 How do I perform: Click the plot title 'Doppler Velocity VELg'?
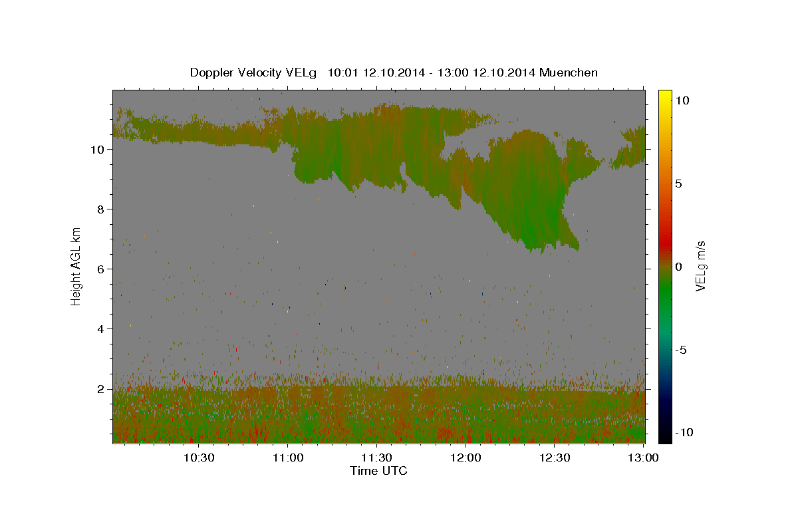coord(253,72)
